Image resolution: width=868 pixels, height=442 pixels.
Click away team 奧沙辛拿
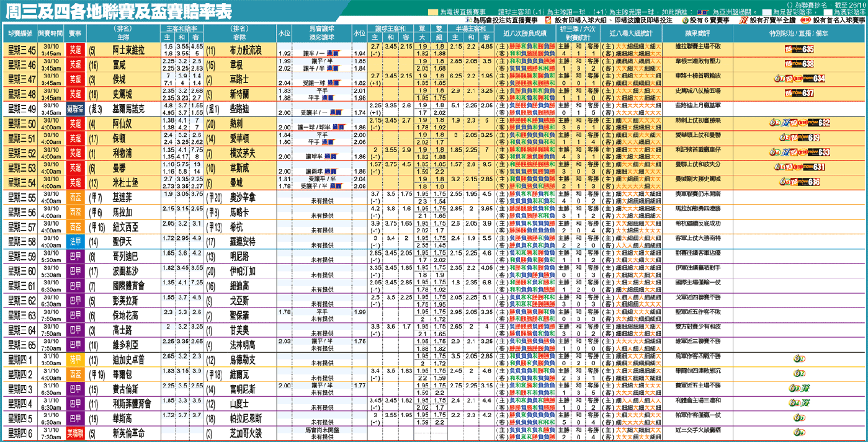243,197
